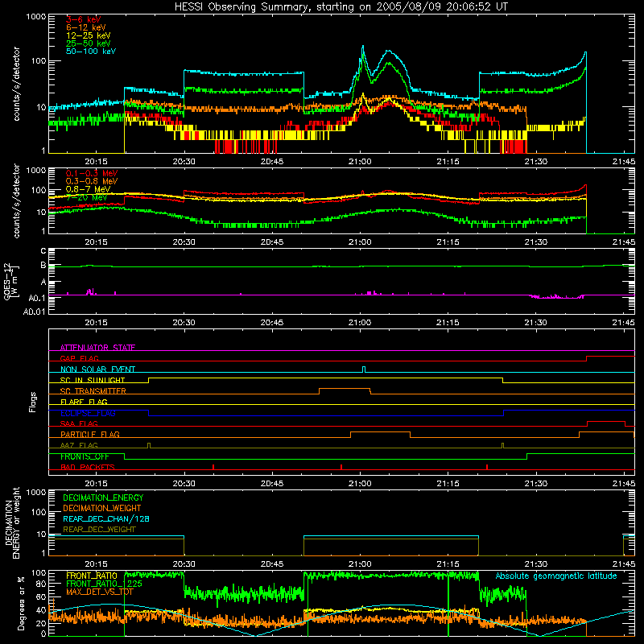Select the ECLIPSE_FLAG label
The image size is (644, 644).
coord(88,413)
